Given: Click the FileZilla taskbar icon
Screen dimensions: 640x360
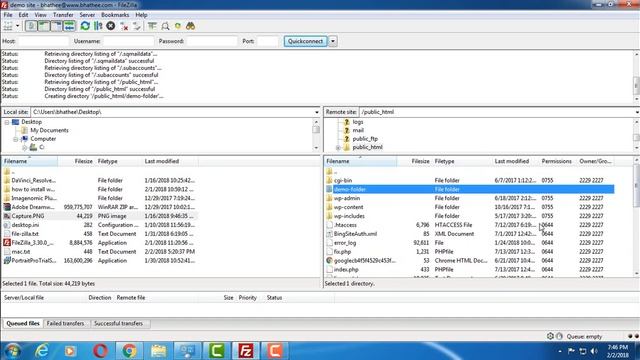Looking at the screenshot, I should click(x=246, y=351).
